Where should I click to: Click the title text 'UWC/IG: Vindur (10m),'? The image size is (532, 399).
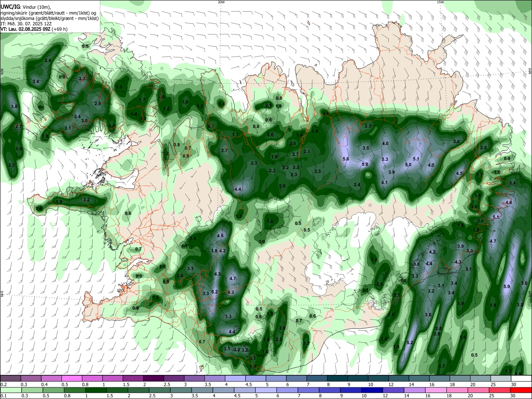coord(25,7)
